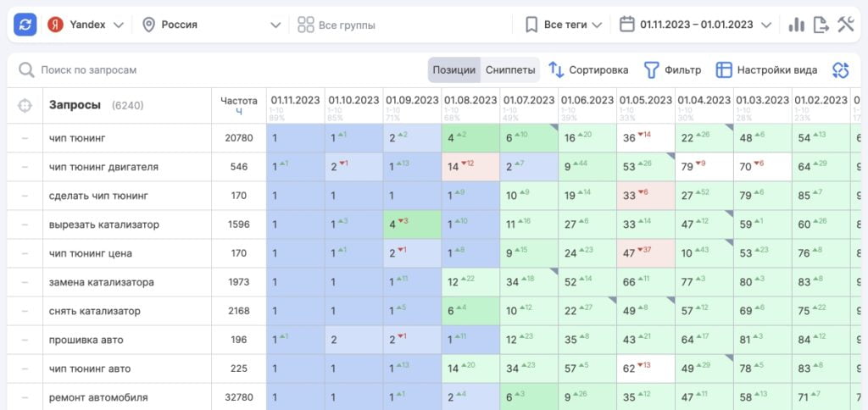868x410 pixels.
Task: Select the чип тюнинг двигателя query row
Action: (103, 167)
